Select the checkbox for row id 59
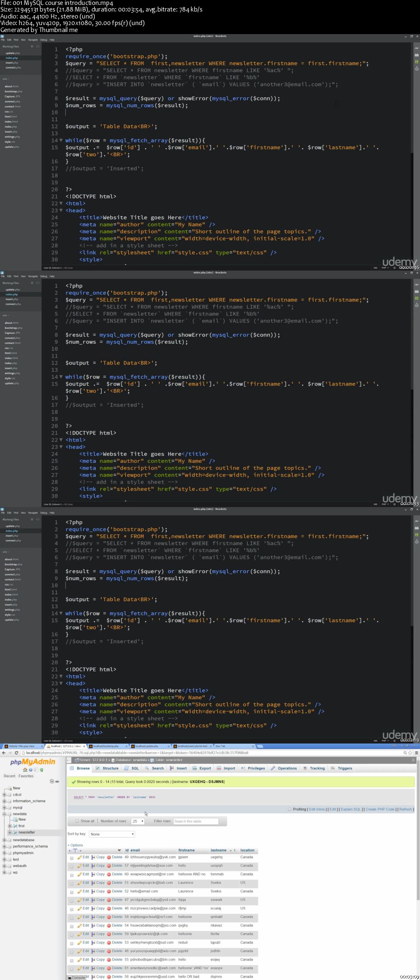 pyautogui.click(x=72, y=935)
